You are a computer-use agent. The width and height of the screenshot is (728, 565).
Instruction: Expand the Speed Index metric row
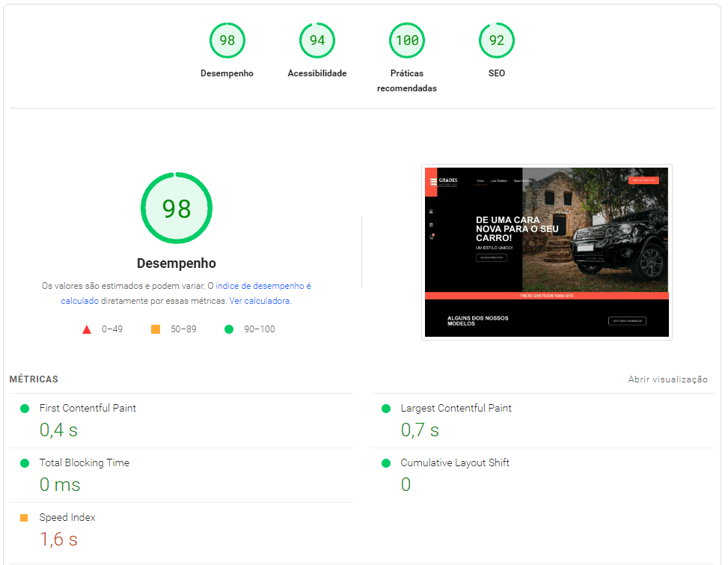[x=67, y=518]
